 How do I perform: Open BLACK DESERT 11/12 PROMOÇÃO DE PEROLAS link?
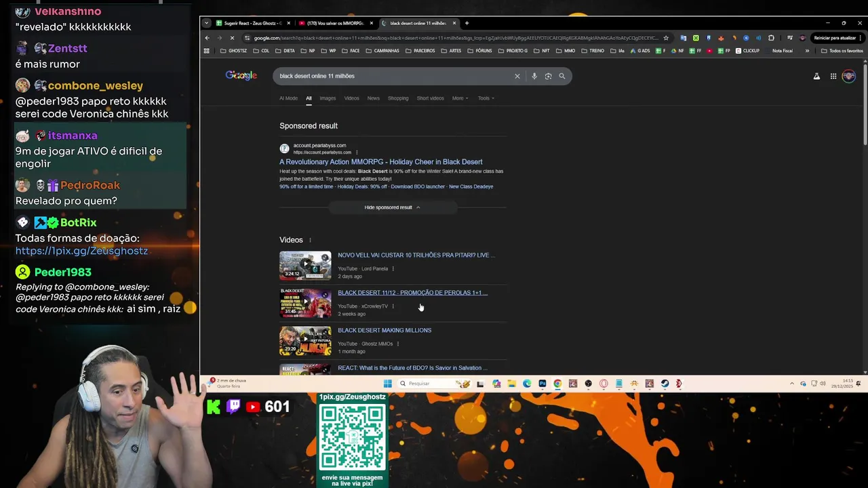tap(412, 293)
